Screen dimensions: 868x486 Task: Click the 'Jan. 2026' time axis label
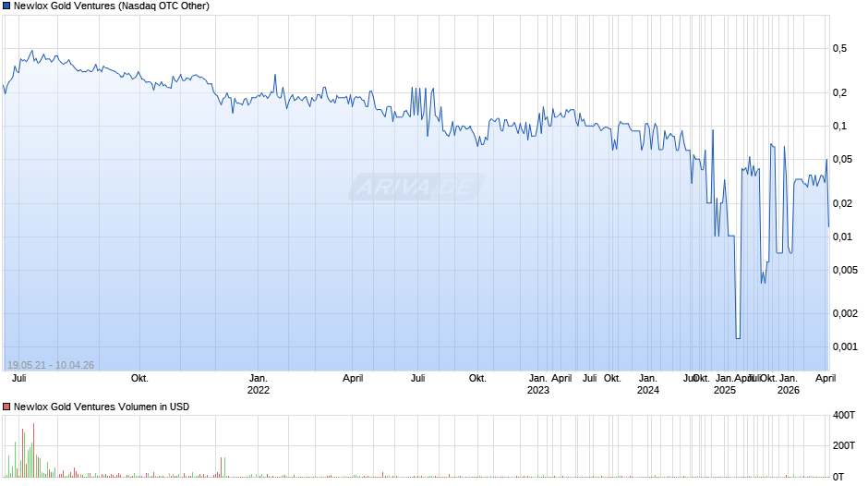[x=789, y=384]
